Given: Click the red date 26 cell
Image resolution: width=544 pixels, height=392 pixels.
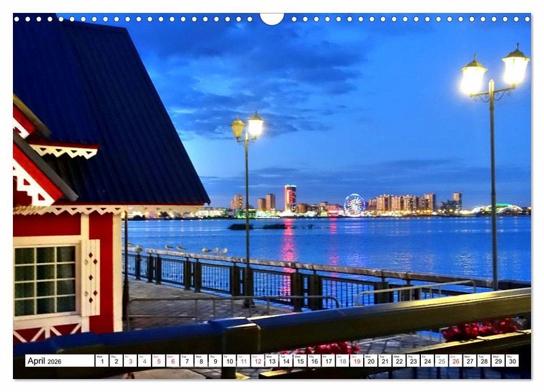Looking at the screenshot, I should coord(456,361).
